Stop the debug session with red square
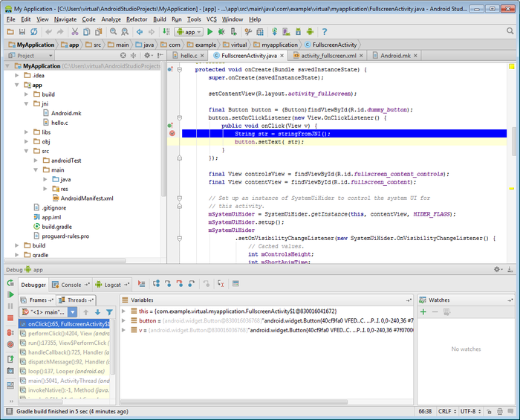The width and height of the screenshot is (520, 420). coord(10,319)
